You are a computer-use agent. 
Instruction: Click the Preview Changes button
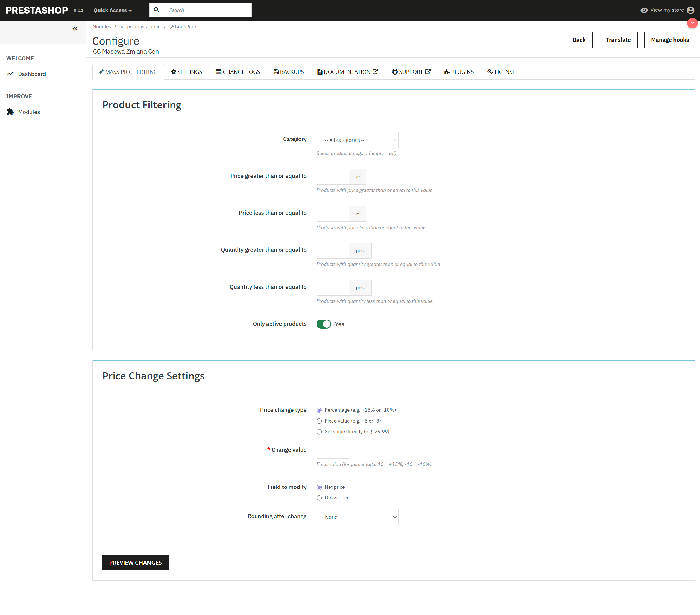135,563
